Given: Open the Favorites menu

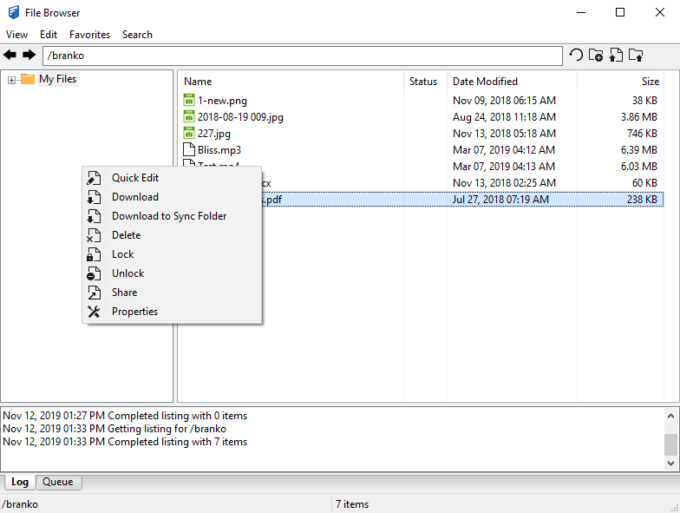Looking at the screenshot, I should pyautogui.click(x=90, y=34).
